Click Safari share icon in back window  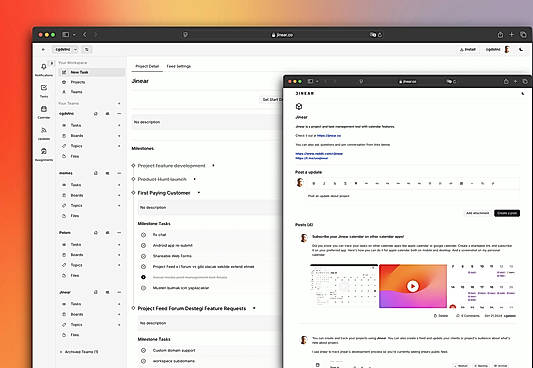[500, 35]
